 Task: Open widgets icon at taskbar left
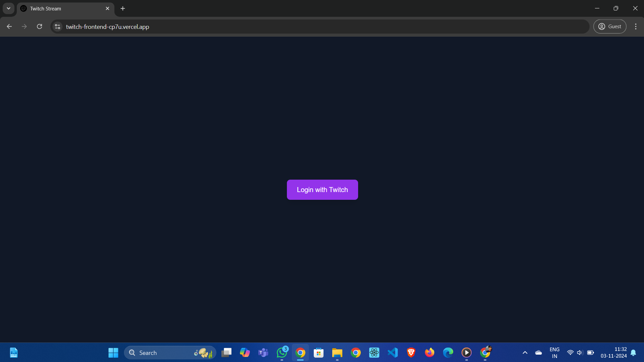(14, 353)
